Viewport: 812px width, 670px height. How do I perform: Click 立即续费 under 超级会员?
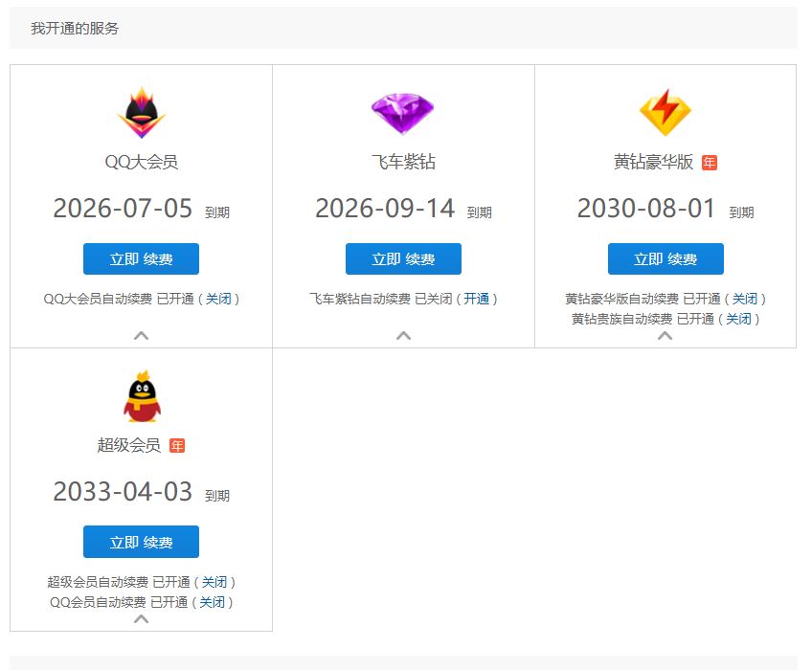click(141, 541)
